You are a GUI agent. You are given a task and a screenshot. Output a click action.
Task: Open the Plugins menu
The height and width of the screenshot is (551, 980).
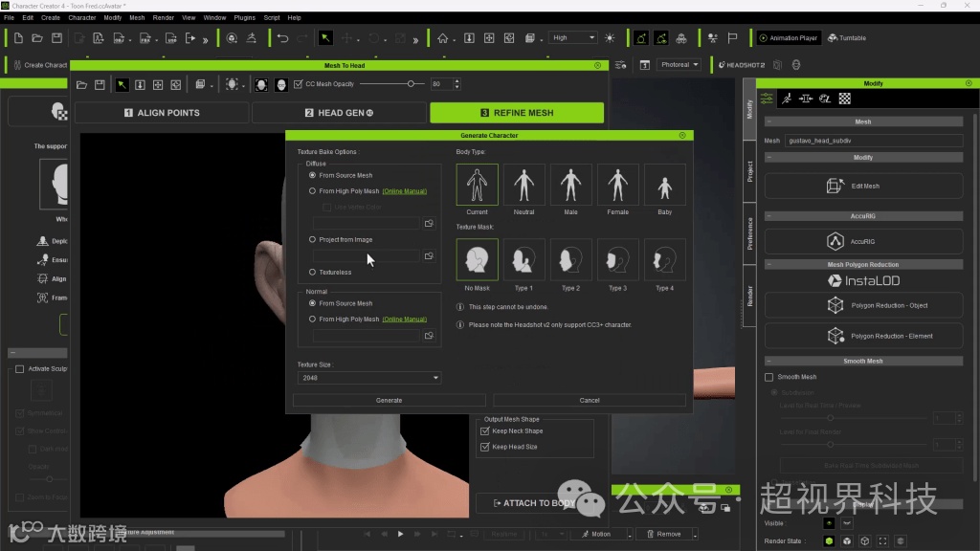point(244,18)
